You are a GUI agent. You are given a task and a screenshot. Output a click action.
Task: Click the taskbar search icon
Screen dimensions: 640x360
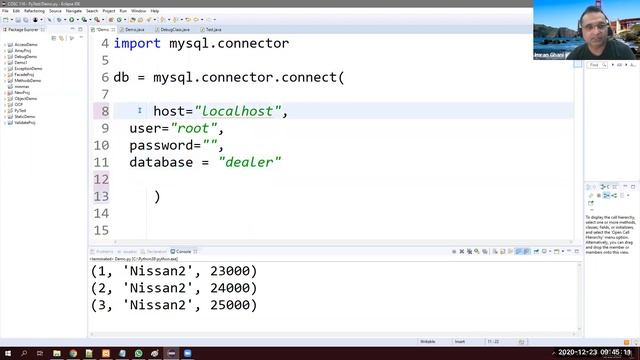point(24,353)
